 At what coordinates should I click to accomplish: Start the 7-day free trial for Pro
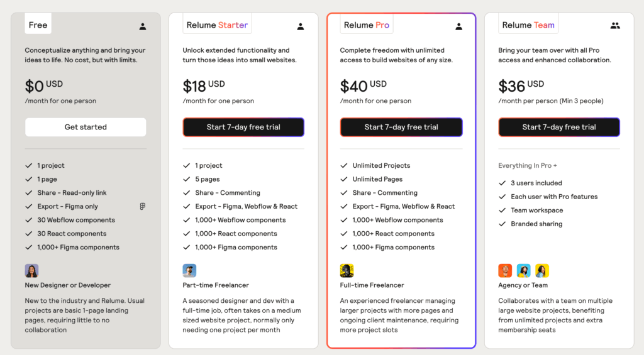(x=401, y=127)
